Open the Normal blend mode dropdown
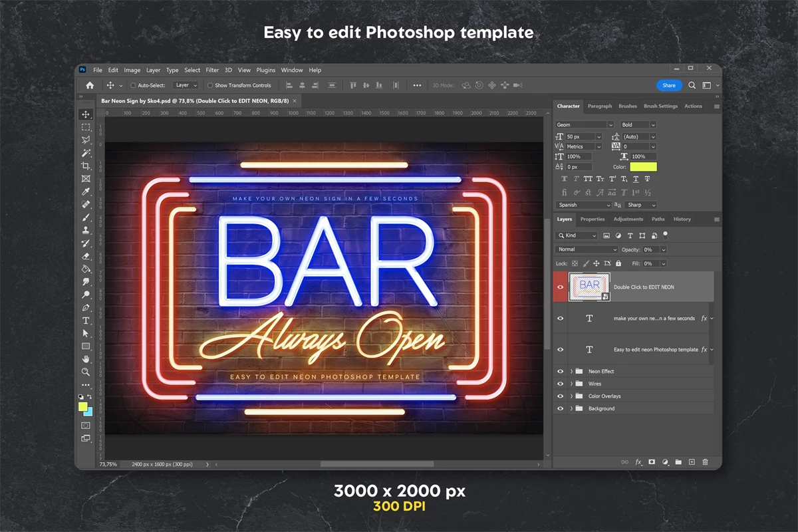798x532 pixels. tap(587, 249)
